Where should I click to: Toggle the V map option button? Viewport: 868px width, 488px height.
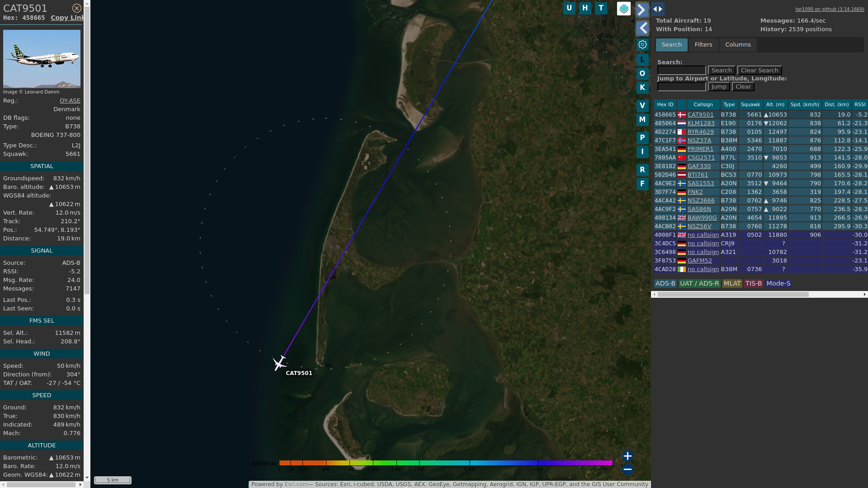point(642,106)
